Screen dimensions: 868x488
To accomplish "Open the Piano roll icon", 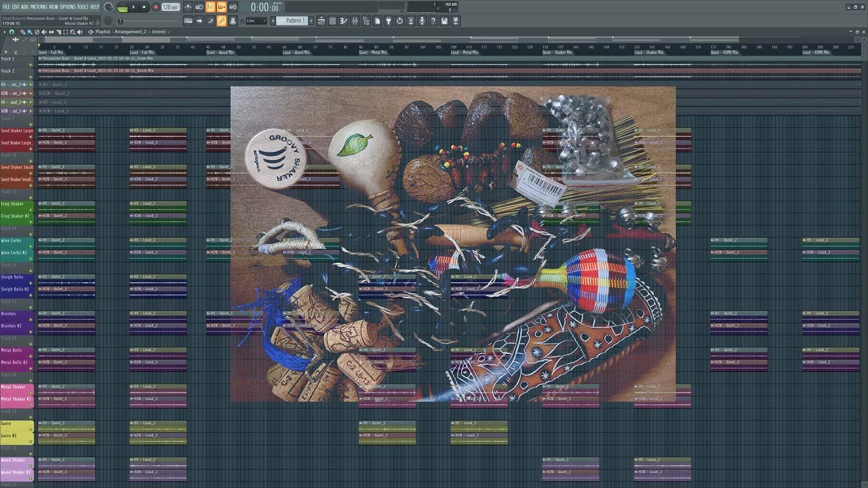I will [344, 21].
